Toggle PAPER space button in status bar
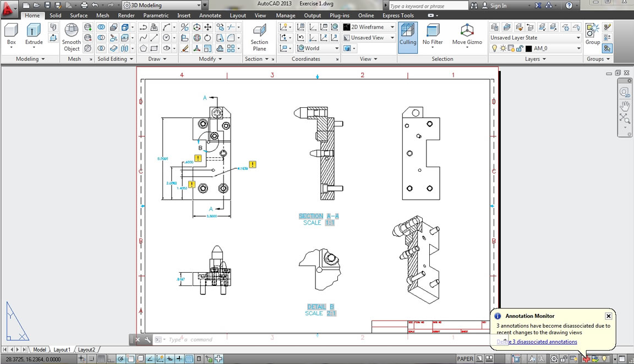The image size is (634, 364). [465, 359]
